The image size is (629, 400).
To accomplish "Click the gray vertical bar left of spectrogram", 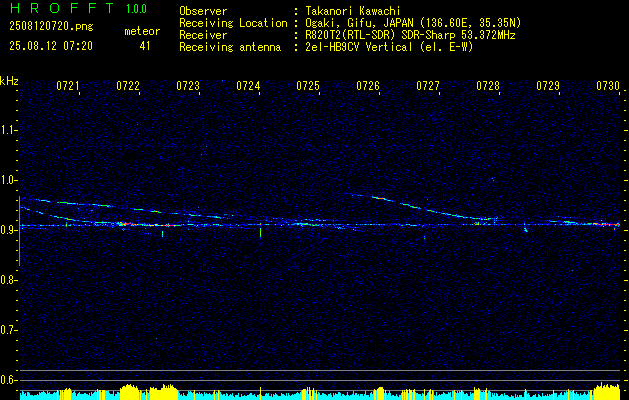I will point(19,231).
